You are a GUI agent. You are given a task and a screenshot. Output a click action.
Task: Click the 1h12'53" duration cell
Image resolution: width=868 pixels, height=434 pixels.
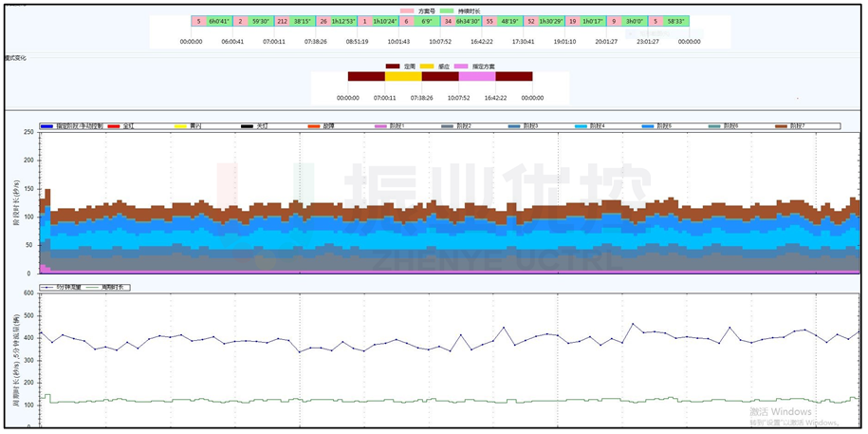[x=343, y=21]
